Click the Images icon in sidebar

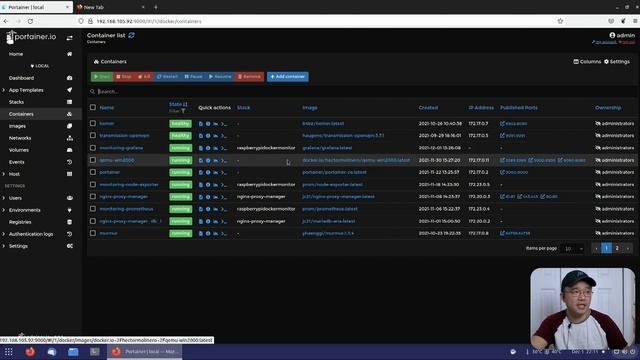[x=69, y=126]
